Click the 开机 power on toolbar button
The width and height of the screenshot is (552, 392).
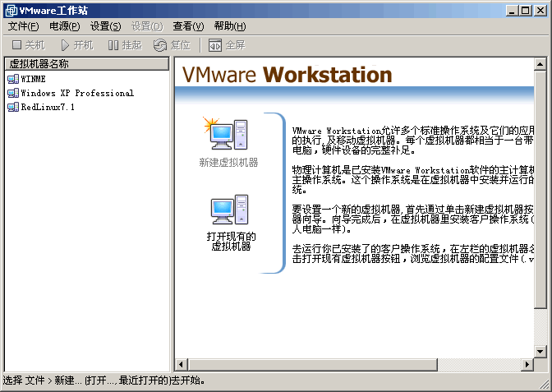click(x=77, y=45)
